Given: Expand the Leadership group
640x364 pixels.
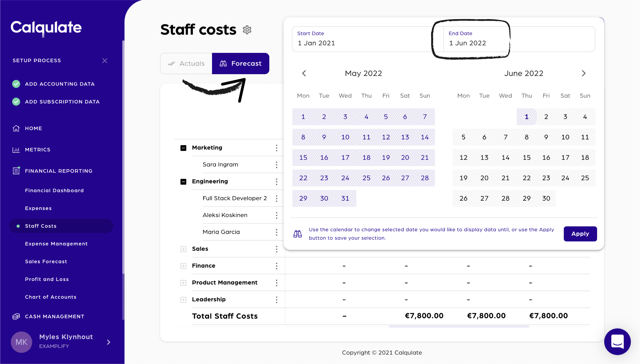Looking at the screenshot, I should [183, 299].
